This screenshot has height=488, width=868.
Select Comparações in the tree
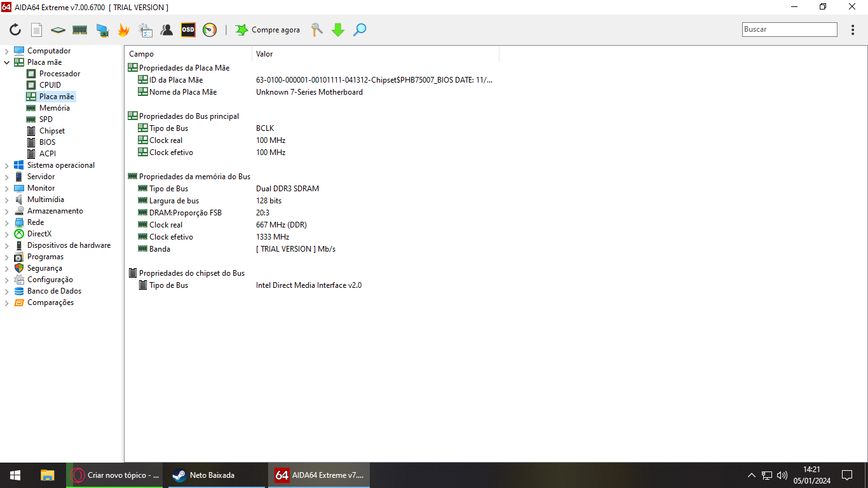[50, 302]
